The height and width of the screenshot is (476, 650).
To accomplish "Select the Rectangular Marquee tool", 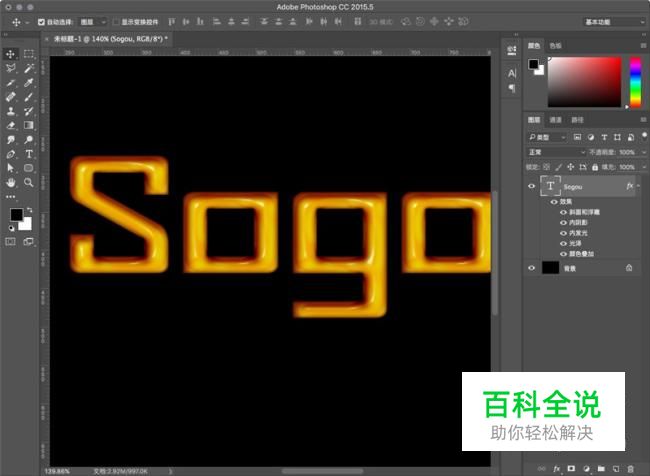I will point(29,54).
